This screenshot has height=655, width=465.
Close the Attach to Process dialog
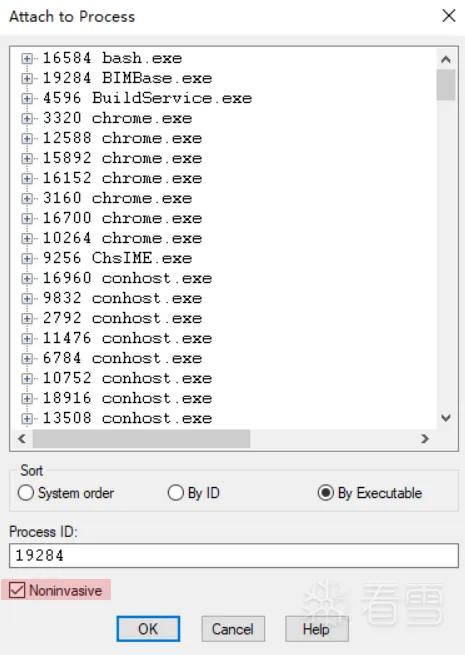[x=449, y=16]
